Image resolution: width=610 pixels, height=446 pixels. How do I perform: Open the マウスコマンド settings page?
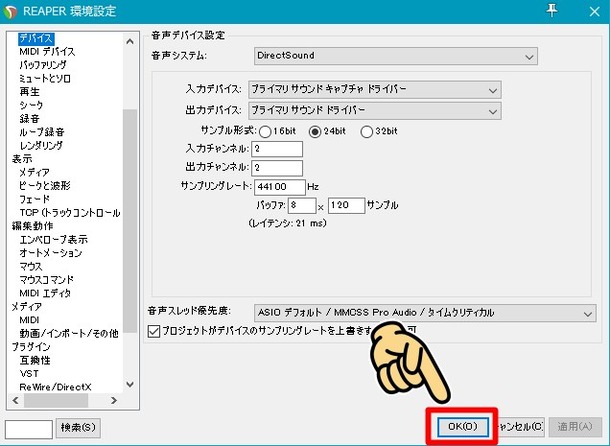coord(46,280)
